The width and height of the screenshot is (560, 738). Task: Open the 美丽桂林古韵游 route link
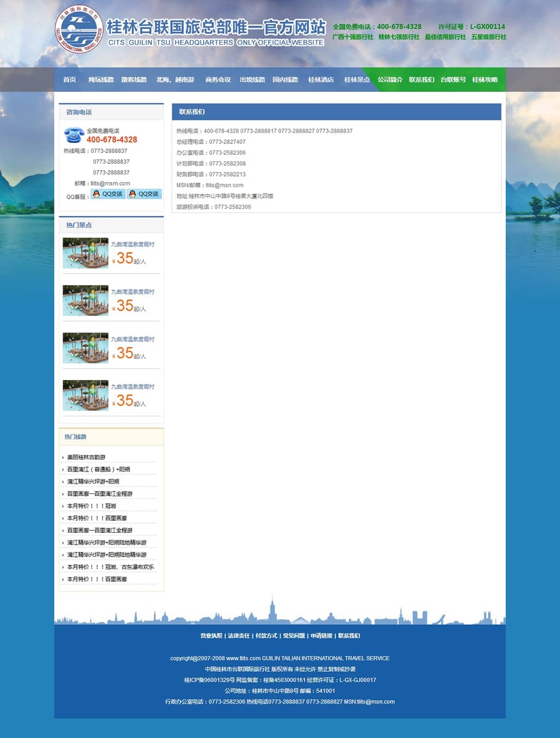point(86,457)
